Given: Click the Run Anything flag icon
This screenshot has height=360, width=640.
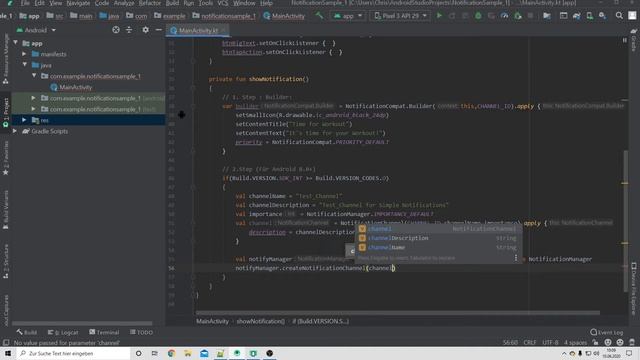Looking at the screenshot, I should coord(547,16).
